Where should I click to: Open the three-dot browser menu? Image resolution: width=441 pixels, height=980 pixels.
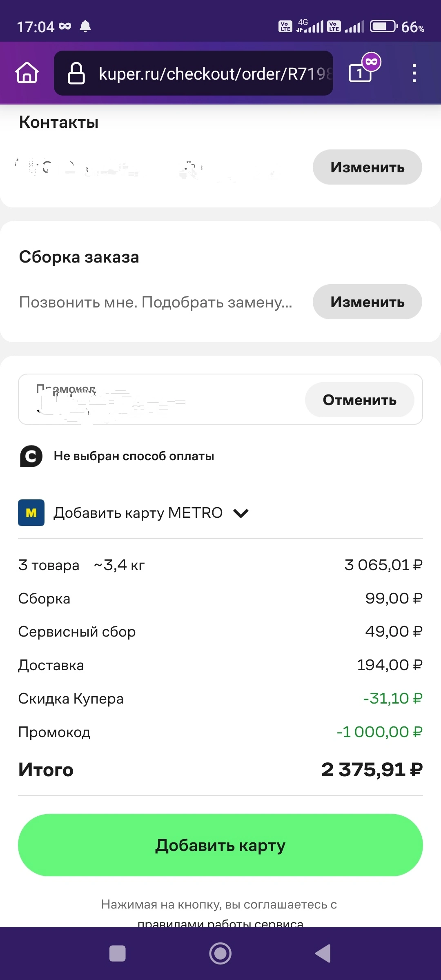pos(414,73)
